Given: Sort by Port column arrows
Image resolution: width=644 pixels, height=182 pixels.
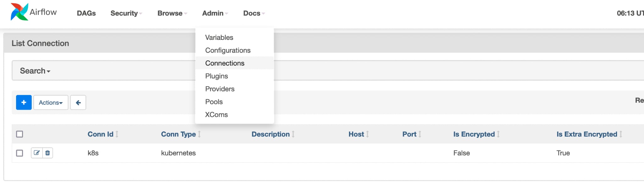Looking at the screenshot, I should coord(420,134).
